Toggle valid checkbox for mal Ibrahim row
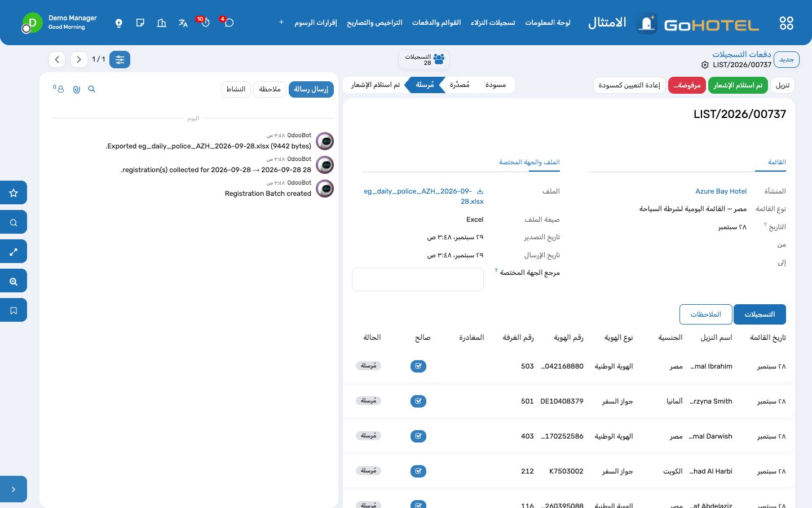 coord(418,366)
